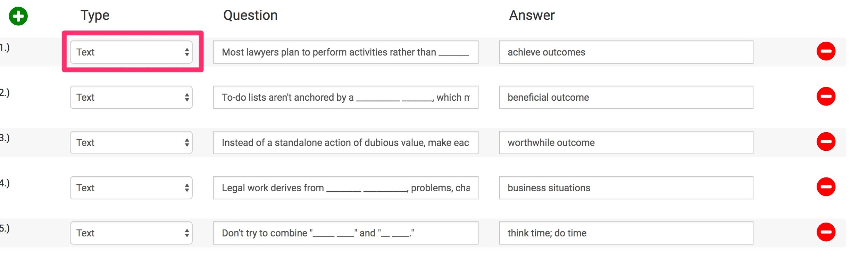
Task: Select the 'achieve outcomes' answer field
Action: [x=626, y=52]
